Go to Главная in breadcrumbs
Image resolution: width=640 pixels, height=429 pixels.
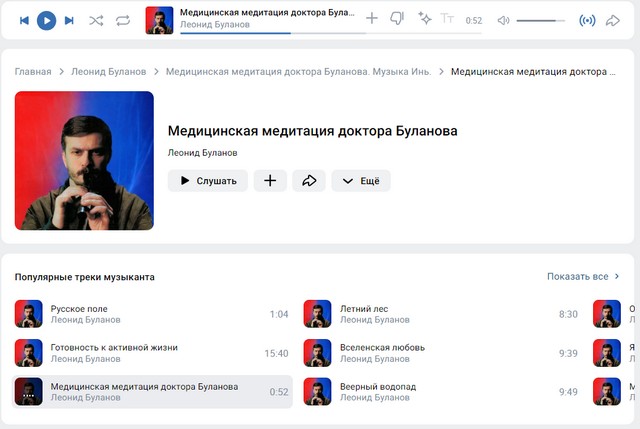(x=33, y=72)
